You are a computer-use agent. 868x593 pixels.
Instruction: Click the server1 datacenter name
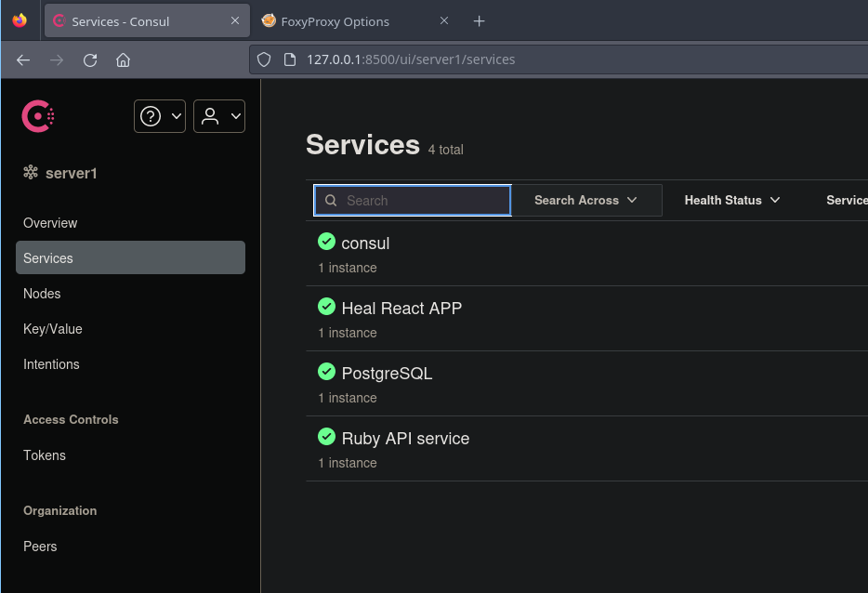(71, 173)
